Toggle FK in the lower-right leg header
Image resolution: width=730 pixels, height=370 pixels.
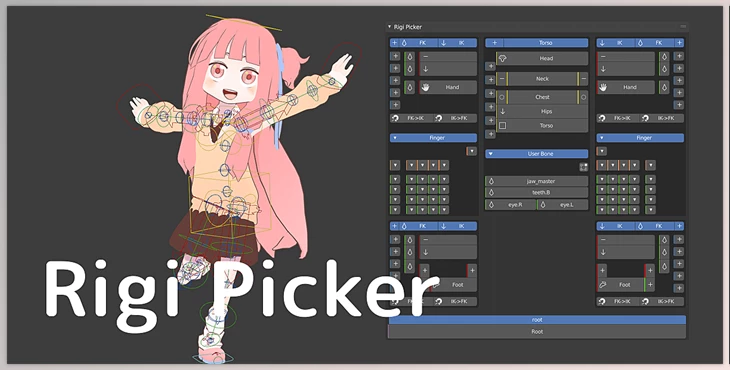[655, 226]
